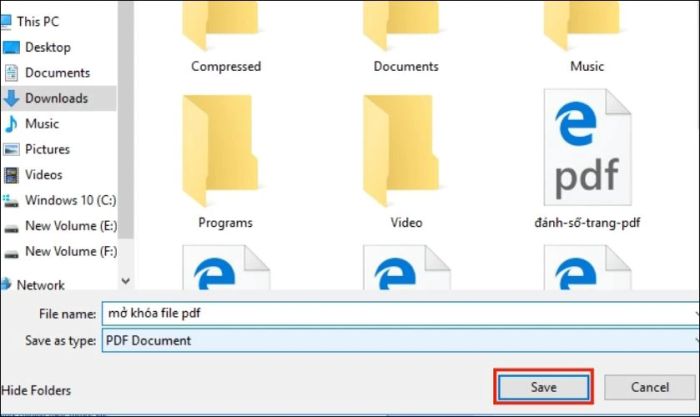This screenshot has width=700, height=417.
Task: Click Hide Folders
Action: (36, 390)
